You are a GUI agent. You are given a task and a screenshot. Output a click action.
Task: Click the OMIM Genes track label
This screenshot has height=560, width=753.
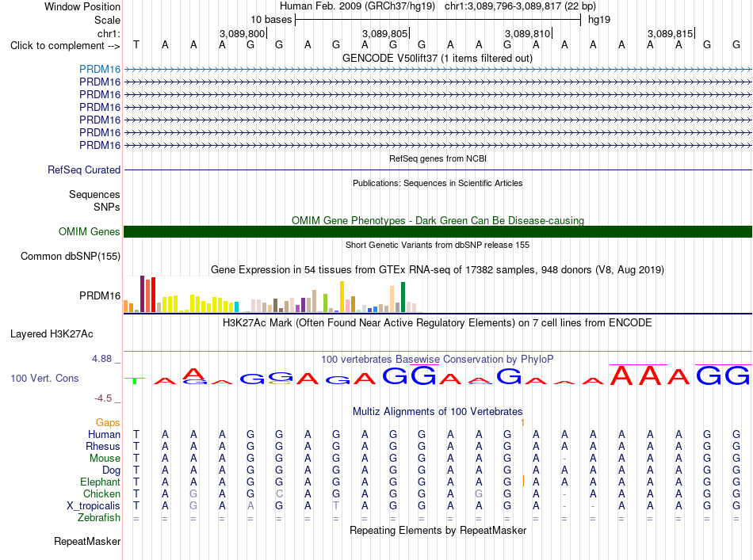(90, 232)
